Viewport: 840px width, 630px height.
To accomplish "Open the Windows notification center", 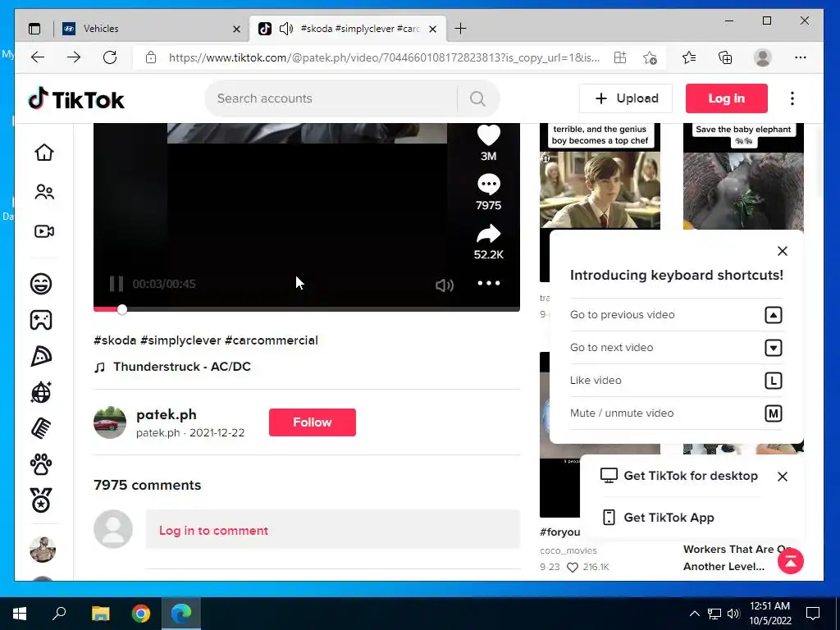I will [x=813, y=614].
